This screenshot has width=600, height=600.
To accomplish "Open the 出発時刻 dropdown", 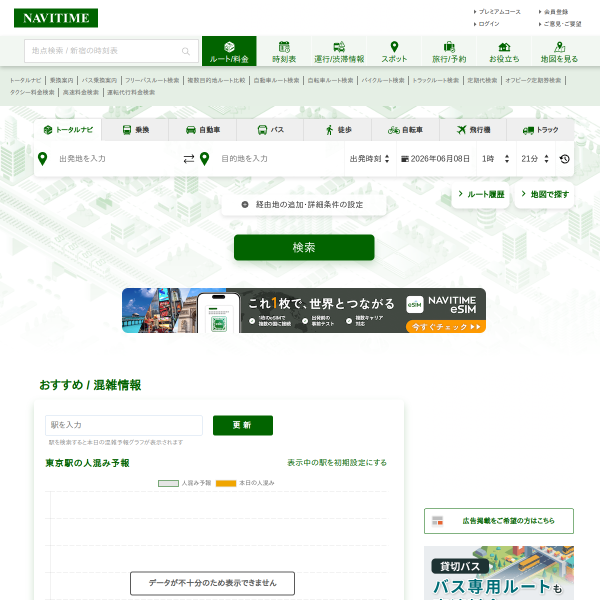I will pyautogui.click(x=370, y=159).
